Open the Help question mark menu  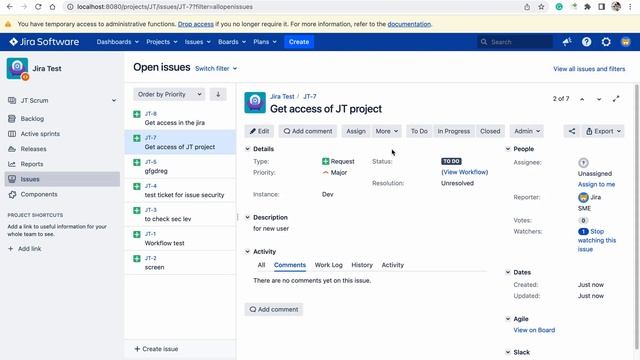pos(587,42)
